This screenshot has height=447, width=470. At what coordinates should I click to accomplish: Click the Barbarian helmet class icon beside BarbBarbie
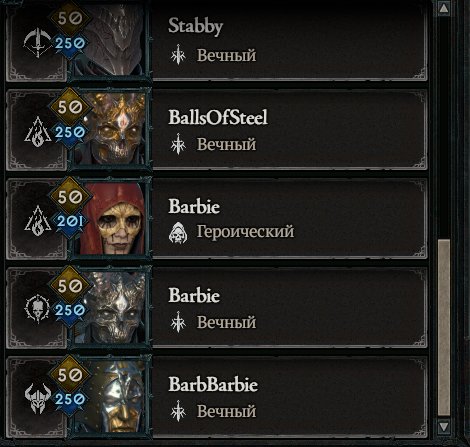(x=37, y=399)
